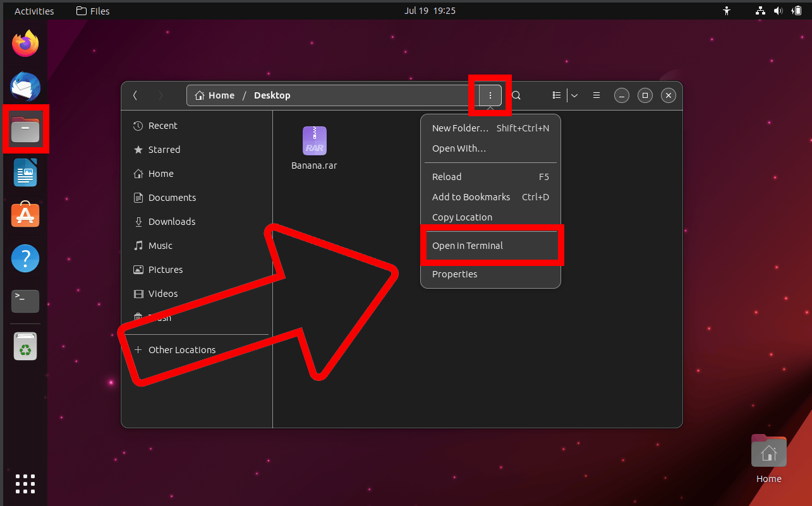Open the three-dot location options menu

coord(490,95)
